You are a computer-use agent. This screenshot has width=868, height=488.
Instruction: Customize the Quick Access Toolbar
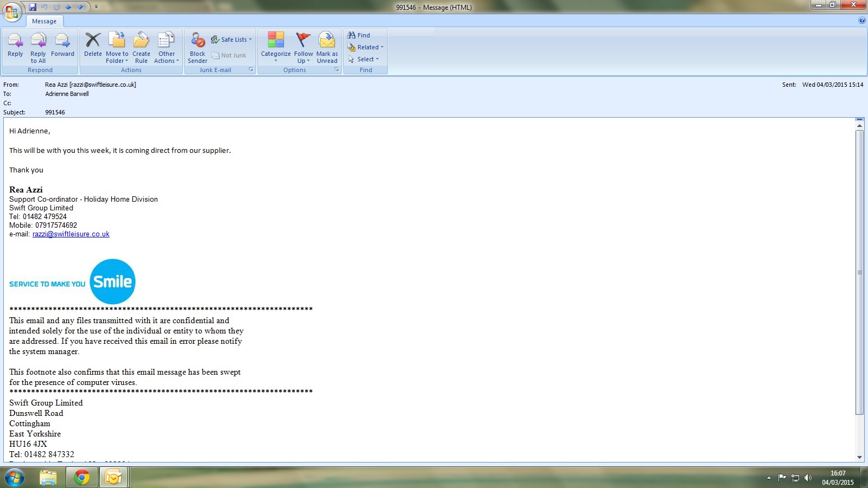96,7
